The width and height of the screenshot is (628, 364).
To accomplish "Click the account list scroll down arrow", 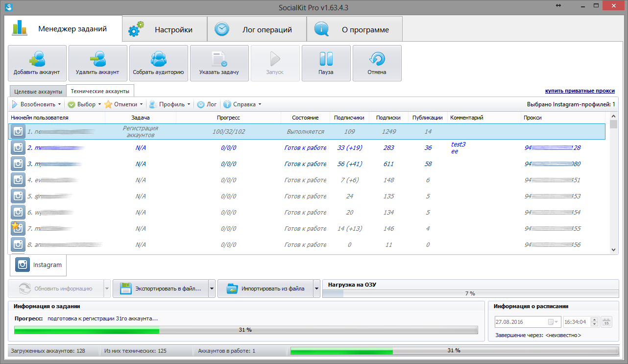I will [x=614, y=250].
